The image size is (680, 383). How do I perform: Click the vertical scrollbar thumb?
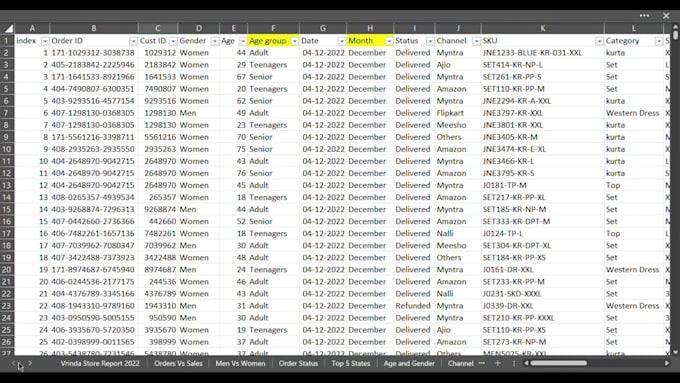pyautogui.click(x=675, y=35)
